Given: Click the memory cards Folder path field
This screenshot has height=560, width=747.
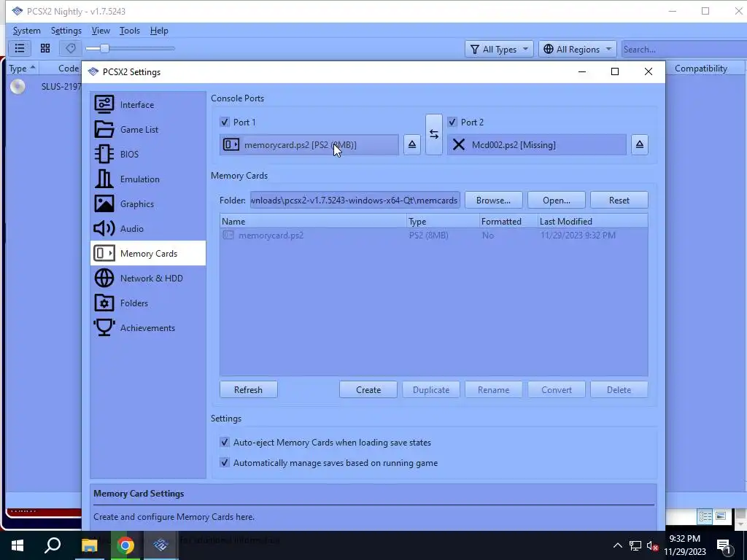Looking at the screenshot, I should pos(355,200).
